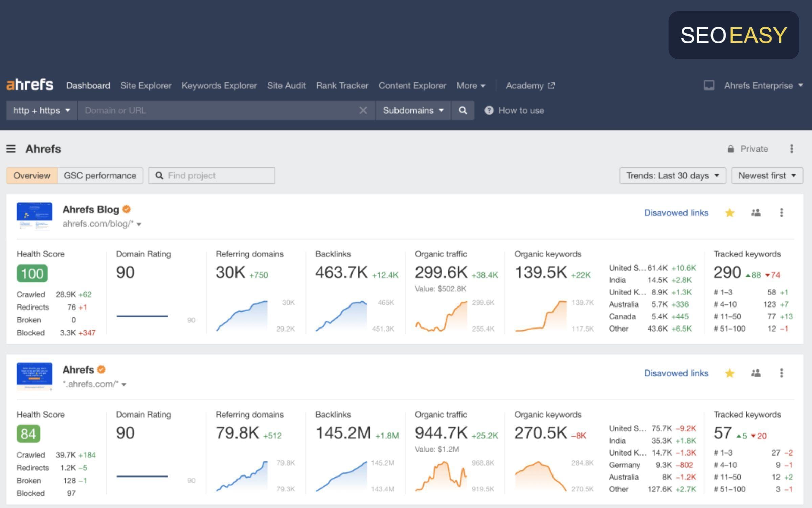Open the Subdomains mode dropdown

coord(413,110)
